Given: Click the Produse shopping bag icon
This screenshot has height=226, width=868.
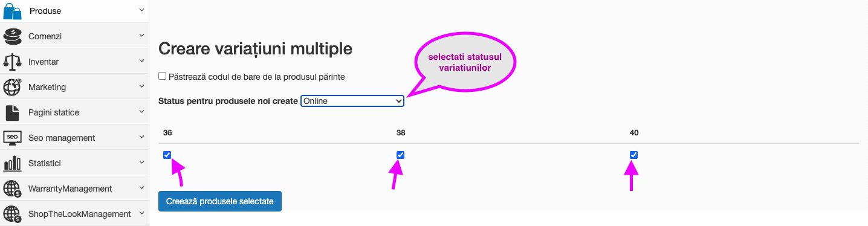Looking at the screenshot, I should click(13, 11).
